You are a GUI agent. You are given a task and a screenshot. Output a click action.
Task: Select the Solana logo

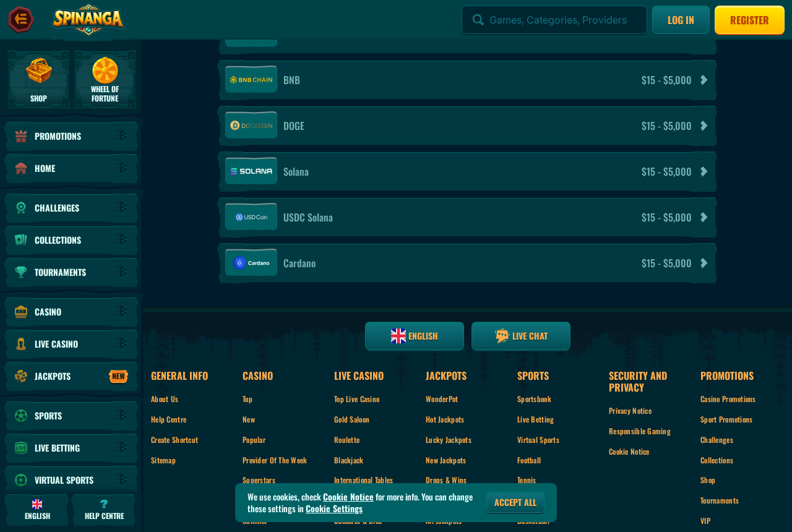tap(251, 171)
